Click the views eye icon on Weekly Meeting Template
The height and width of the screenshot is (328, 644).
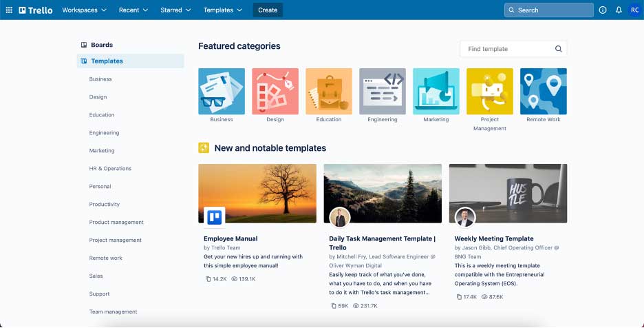coord(484,297)
